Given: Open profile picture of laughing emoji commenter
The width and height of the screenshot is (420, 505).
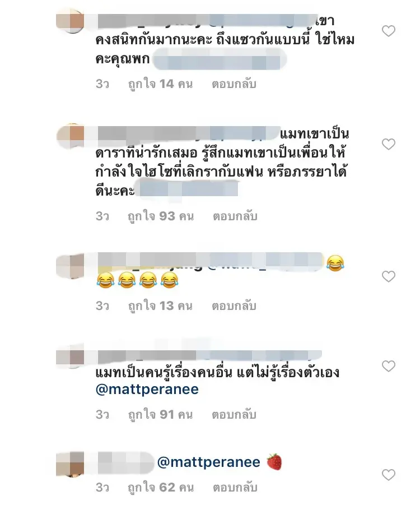Looking at the screenshot, I should tap(70, 265).
